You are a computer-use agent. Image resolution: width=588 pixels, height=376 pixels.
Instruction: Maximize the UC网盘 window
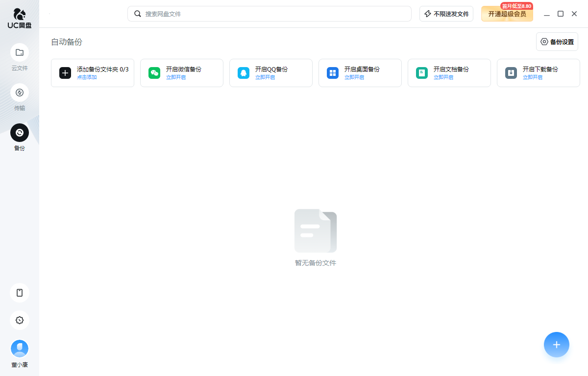click(x=561, y=14)
